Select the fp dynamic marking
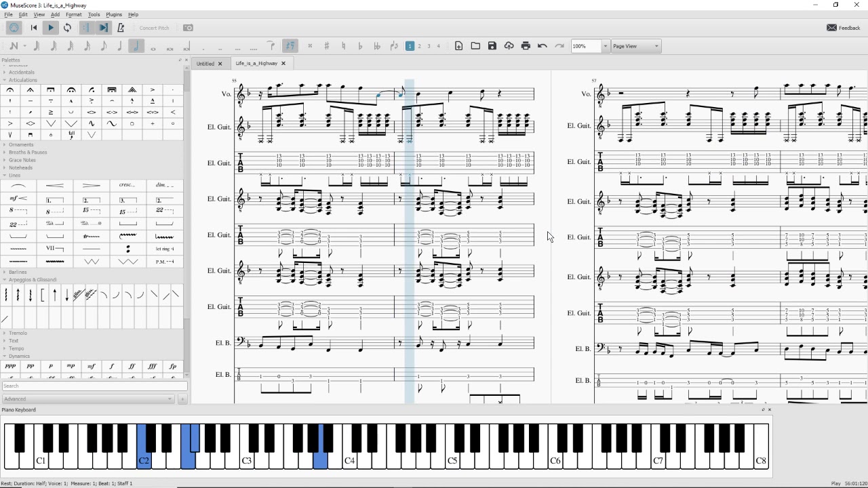The height and width of the screenshot is (488, 868). [x=173, y=366]
